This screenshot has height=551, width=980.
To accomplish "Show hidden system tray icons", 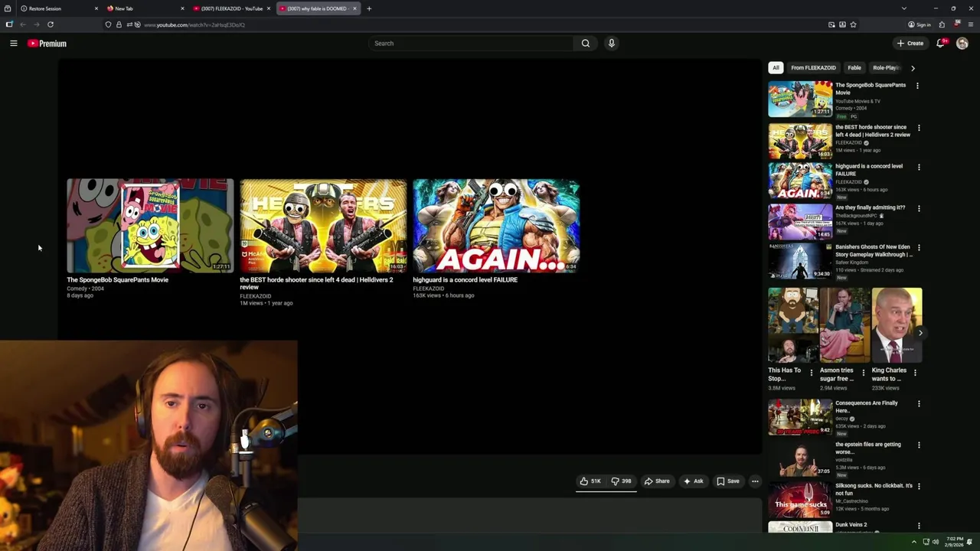I will tap(913, 542).
